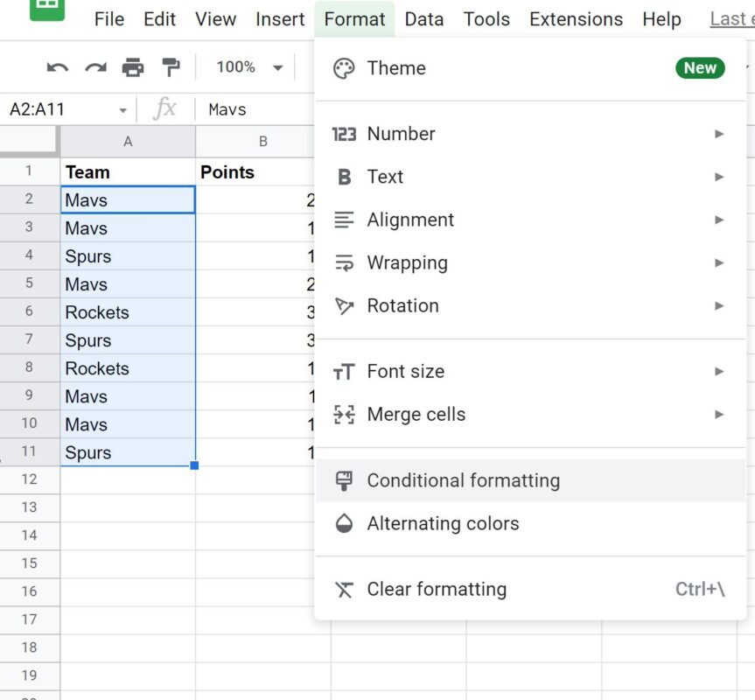Open the Help menu
The image size is (755, 700).
tap(662, 19)
